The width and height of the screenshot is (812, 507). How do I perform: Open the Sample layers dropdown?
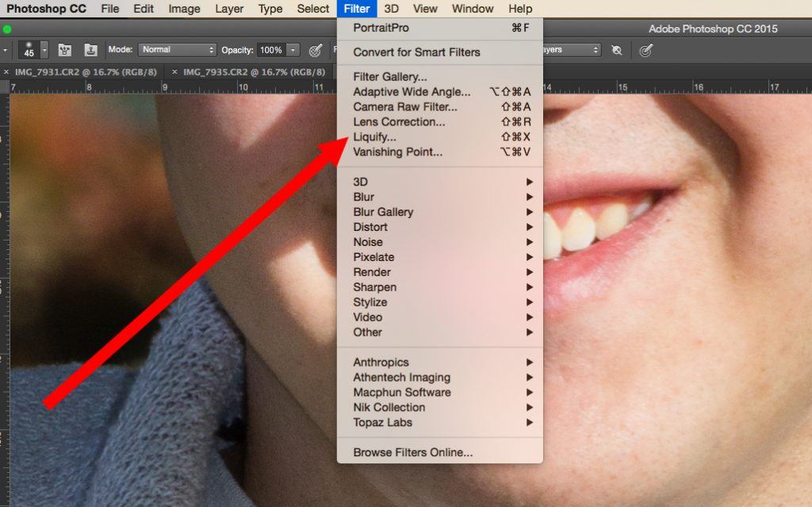click(x=573, y=50)
